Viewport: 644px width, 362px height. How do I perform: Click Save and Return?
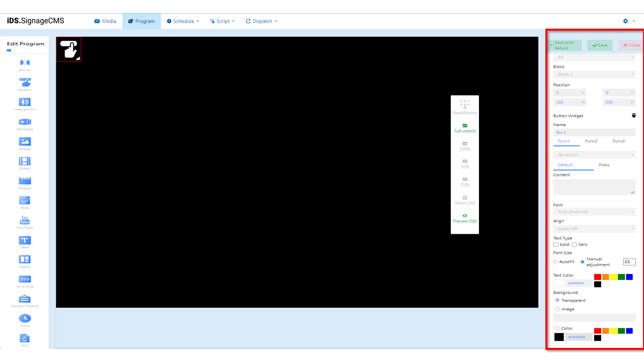click(x=564, y=45)
